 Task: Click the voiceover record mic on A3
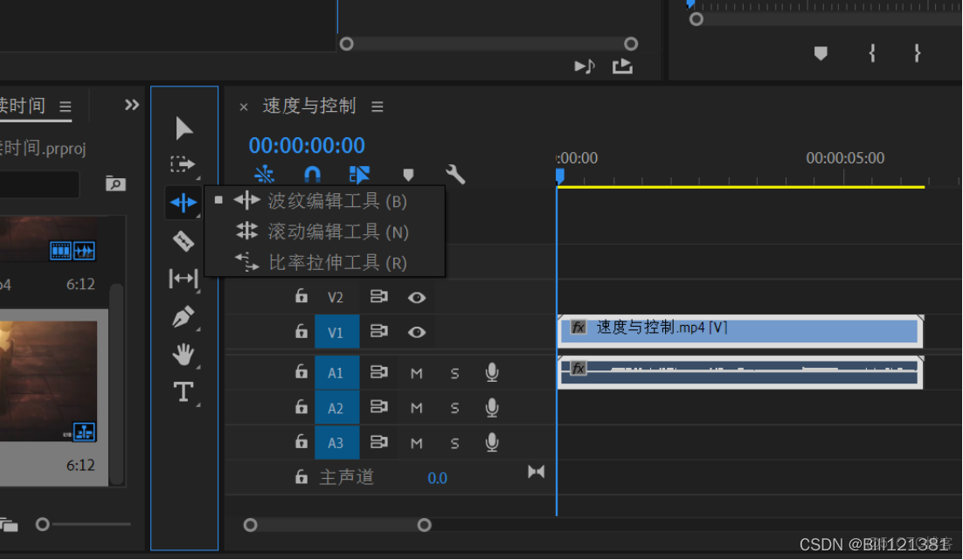point(491,443)
